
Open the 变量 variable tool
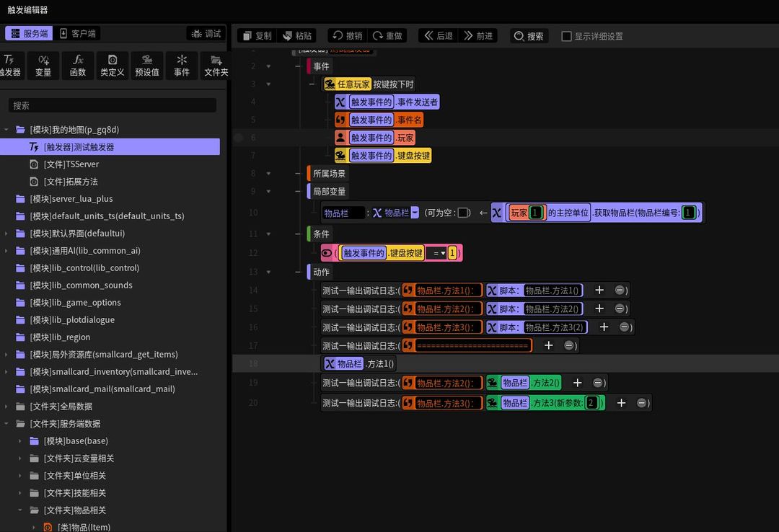tap(43, 66)
